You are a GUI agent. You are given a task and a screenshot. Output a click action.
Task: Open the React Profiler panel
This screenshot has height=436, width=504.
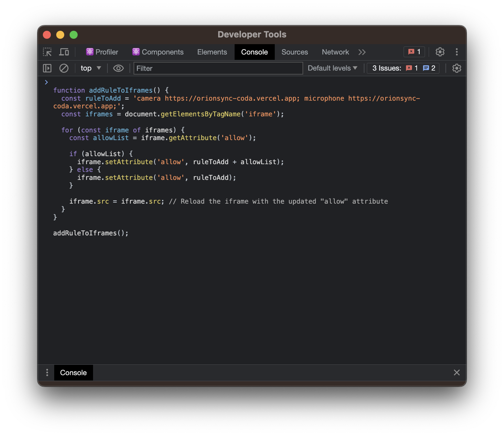point(102,52)
